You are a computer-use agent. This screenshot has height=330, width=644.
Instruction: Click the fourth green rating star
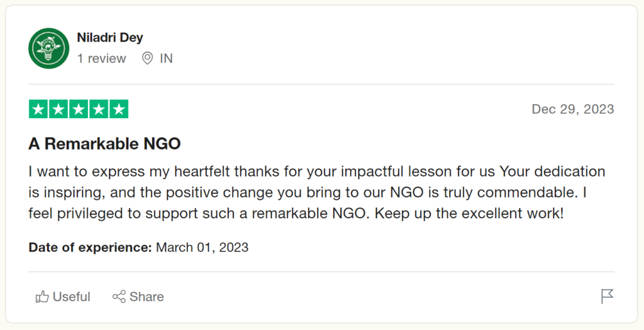(99, 109)
